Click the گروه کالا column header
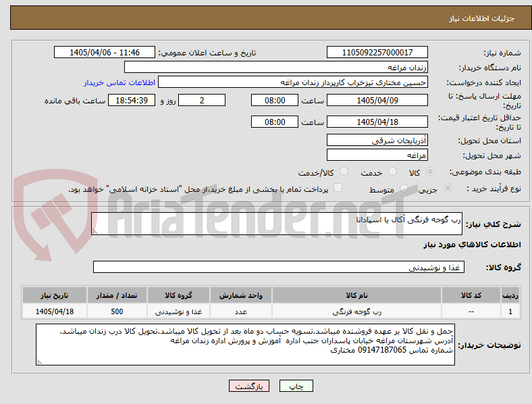The image size is (532, 404). [x=178, y=295]
